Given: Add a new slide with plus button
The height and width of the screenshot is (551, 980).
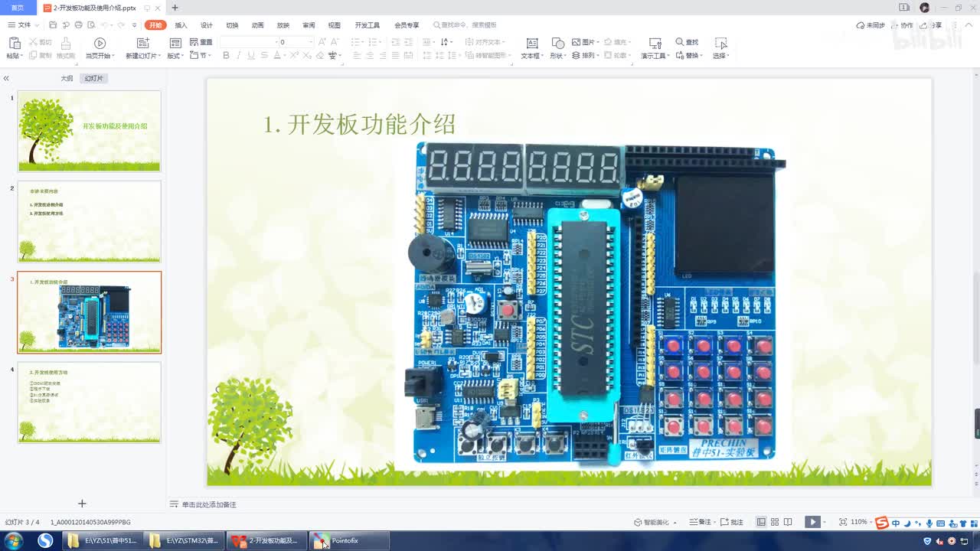Looking at the screenshot, I should (82, 503).
